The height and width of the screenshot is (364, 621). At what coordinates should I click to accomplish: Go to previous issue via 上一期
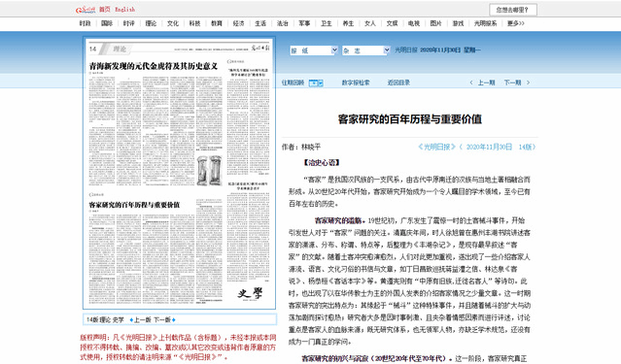(486, 83)
